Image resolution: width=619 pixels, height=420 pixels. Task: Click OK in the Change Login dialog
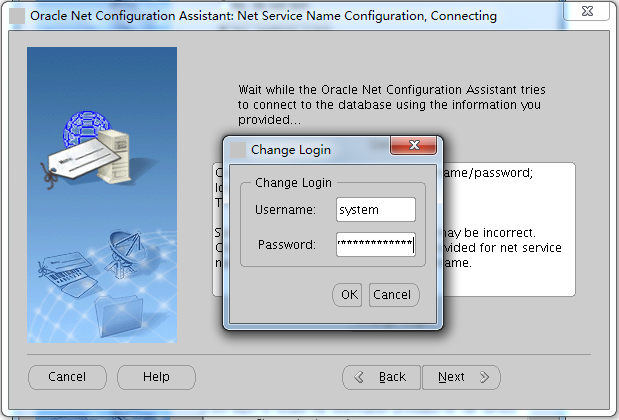pos(347,295)
